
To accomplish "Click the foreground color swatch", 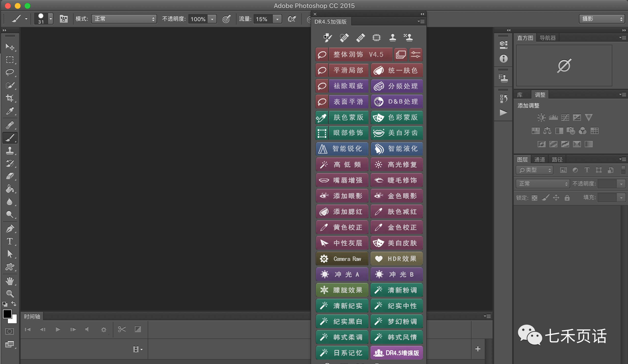I will click(7, 314).
